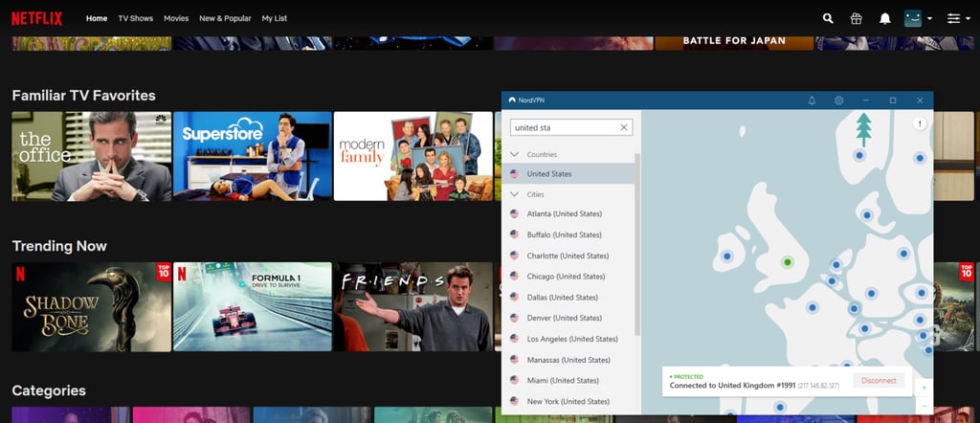Open NordVPN settings gear
This screenshot has width=980, height=423.
pos(838,100)
